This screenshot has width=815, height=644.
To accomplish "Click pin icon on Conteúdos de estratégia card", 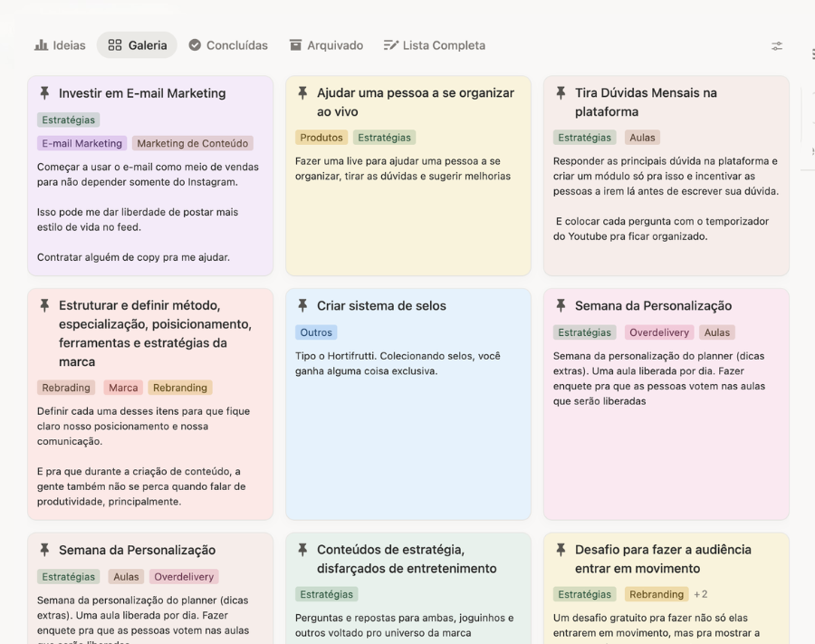I will tap(302, 550).
